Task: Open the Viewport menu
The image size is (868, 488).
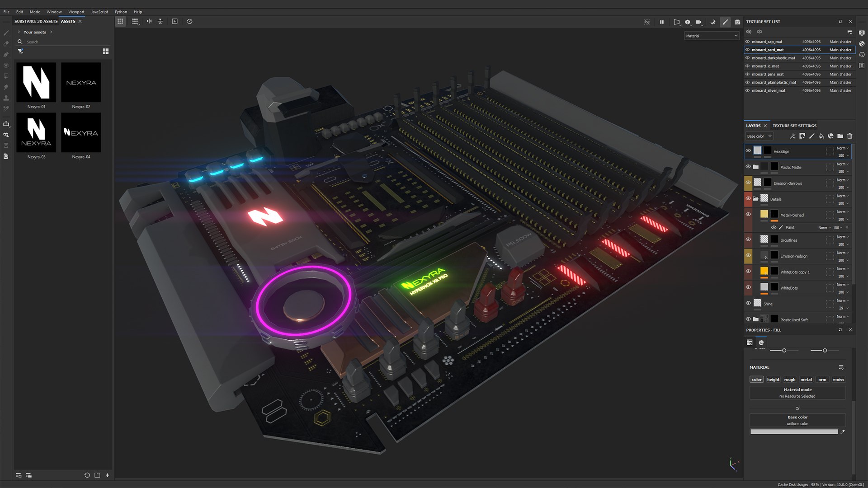Action: coord(76,12)
